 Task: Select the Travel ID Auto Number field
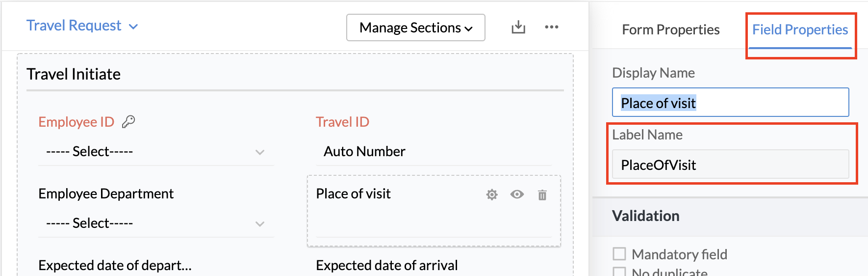(434, 151)
